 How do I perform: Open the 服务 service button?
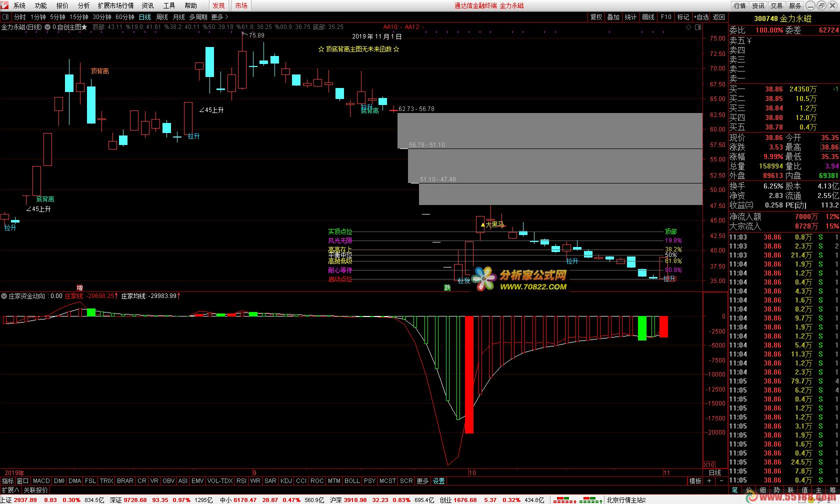[795, 5]
